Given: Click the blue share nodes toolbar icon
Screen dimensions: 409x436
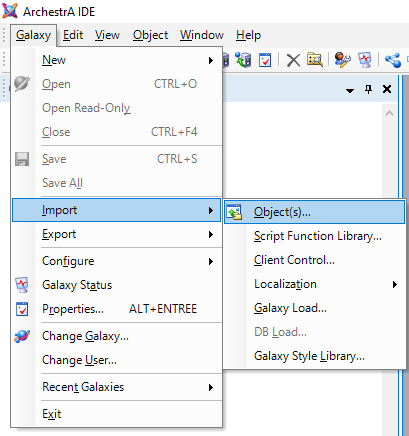Looking at the screenshot, I should click(x=393, y=60).
